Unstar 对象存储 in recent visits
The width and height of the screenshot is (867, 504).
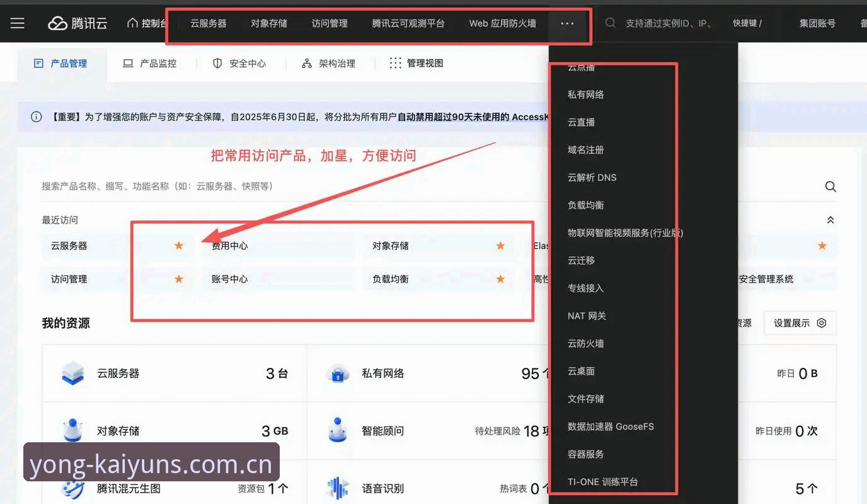[500, 246]
